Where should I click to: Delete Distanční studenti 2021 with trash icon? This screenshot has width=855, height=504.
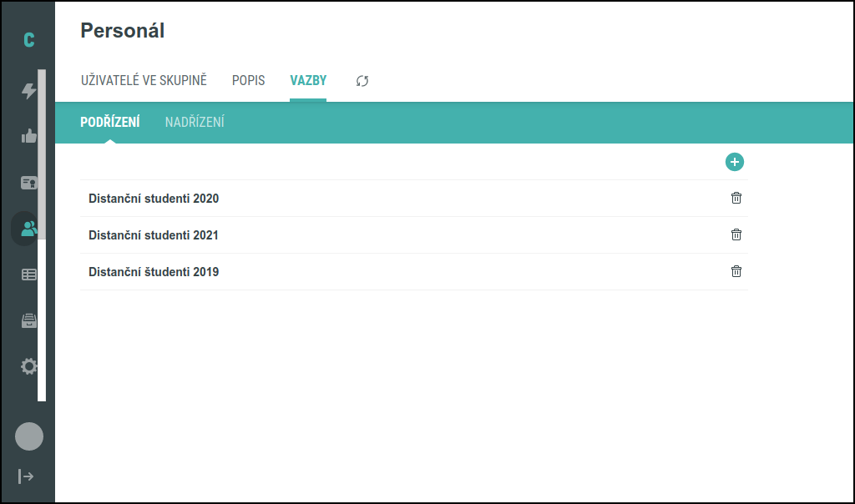tap(736, 234)
